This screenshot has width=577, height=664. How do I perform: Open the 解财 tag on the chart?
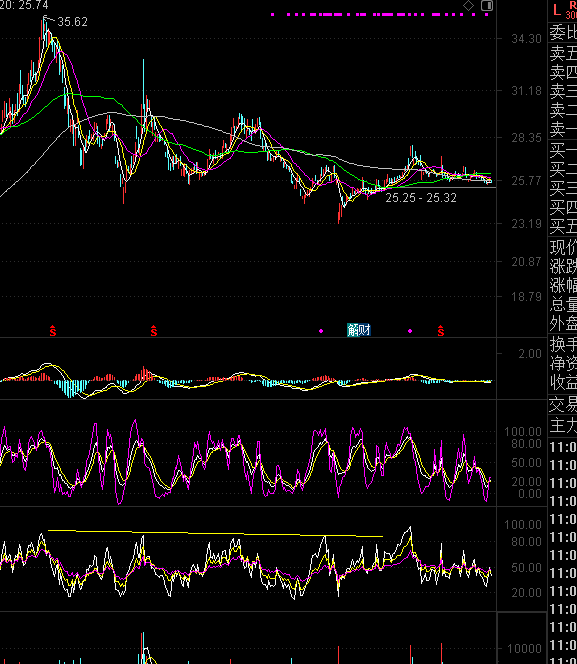[359, 330]
